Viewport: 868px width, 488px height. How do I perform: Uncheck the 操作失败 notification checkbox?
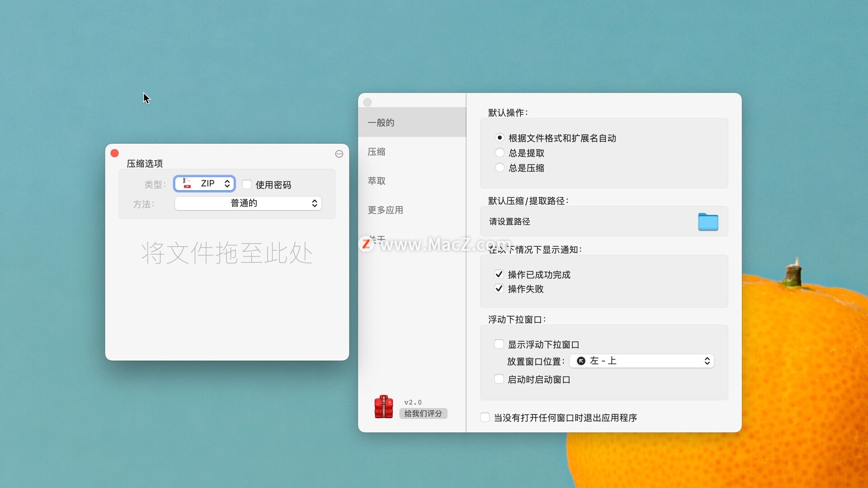click(x=499, y=288)
